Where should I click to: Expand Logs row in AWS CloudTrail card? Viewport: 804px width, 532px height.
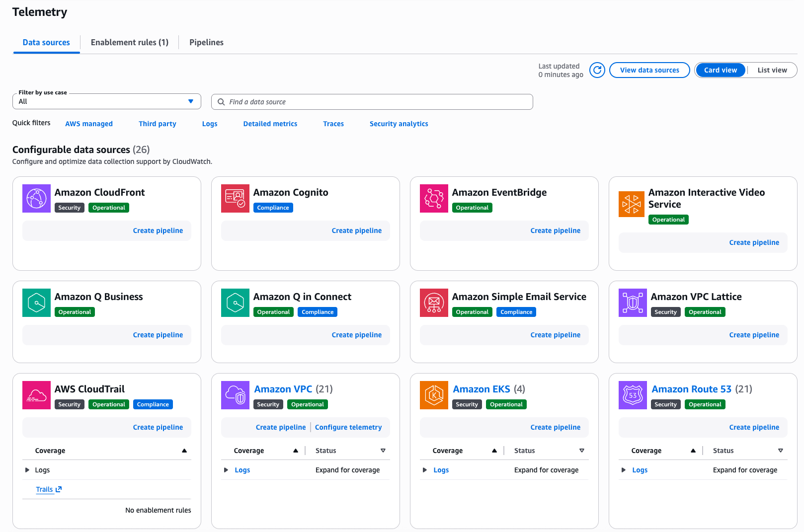point(27,470)
